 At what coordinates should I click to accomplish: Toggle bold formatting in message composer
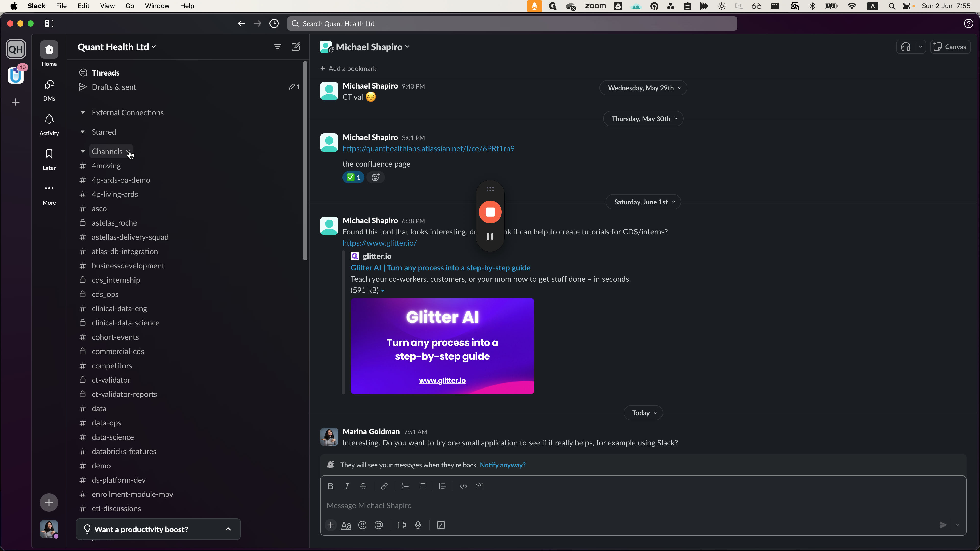click(x=330, y=486)
